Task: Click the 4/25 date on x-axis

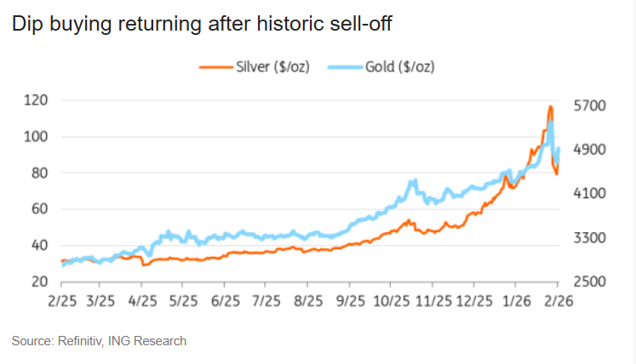Action: pos(142,301)
